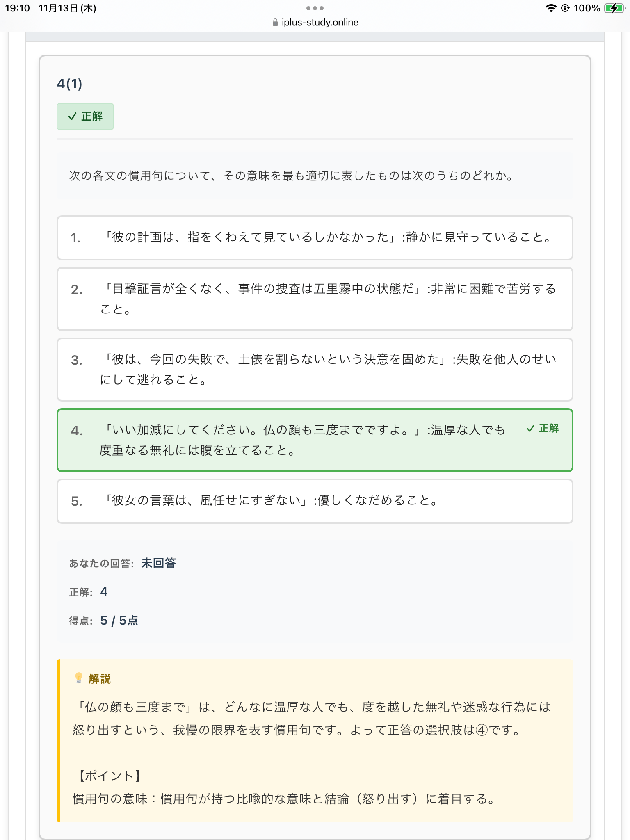This screenshot has height=840, width=630.
Task: Tap the green 正解 result badge
Action: [x=85, y=116]
